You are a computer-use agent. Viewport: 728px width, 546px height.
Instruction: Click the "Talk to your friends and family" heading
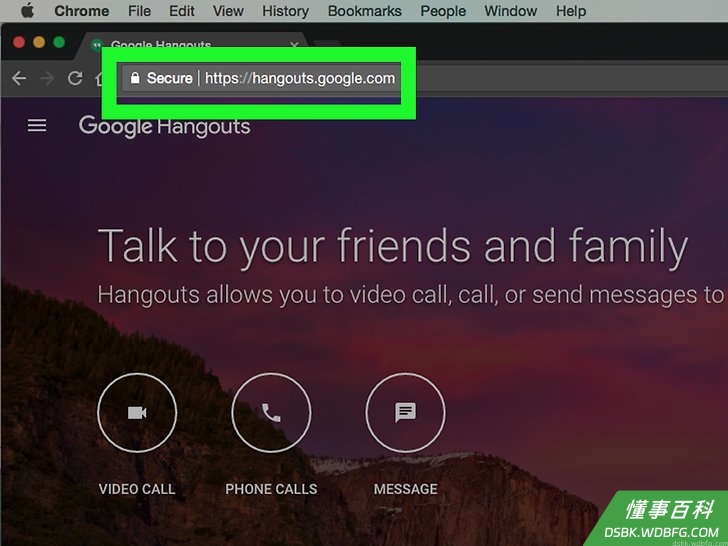tap(393, 246)
